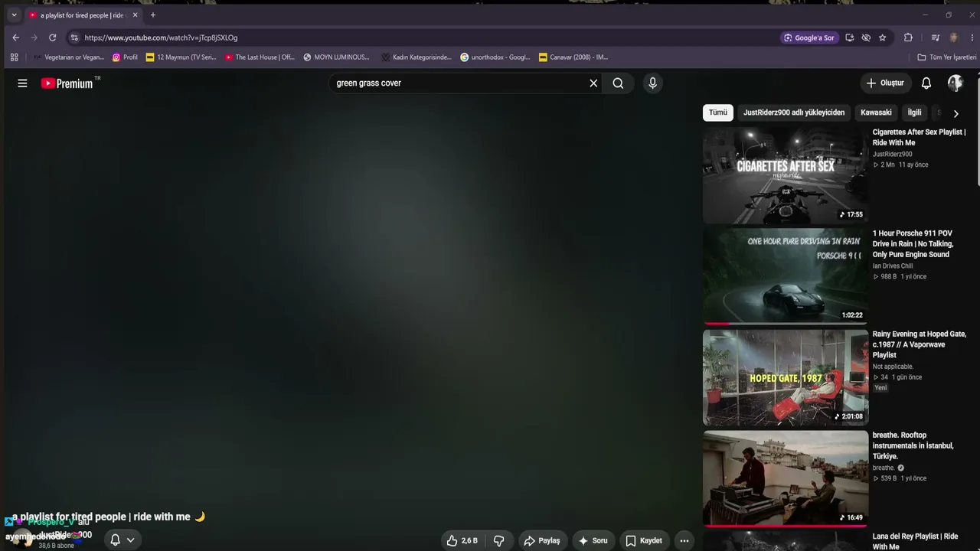This screenshot has width=980, height=551.
Task: Open MOYN LUMINOUS bookmark
Action: click(336, 57)
